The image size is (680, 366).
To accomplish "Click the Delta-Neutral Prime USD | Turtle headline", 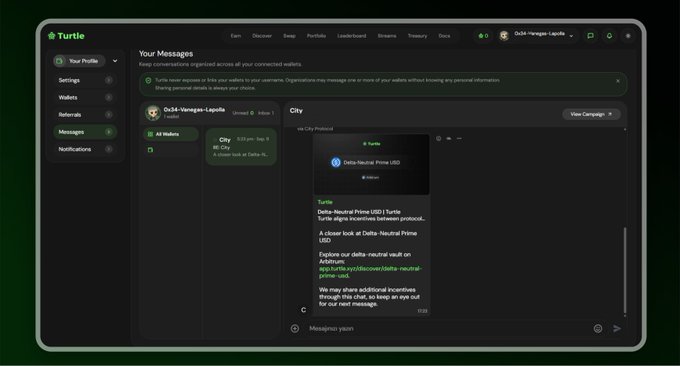I will 359,212.
